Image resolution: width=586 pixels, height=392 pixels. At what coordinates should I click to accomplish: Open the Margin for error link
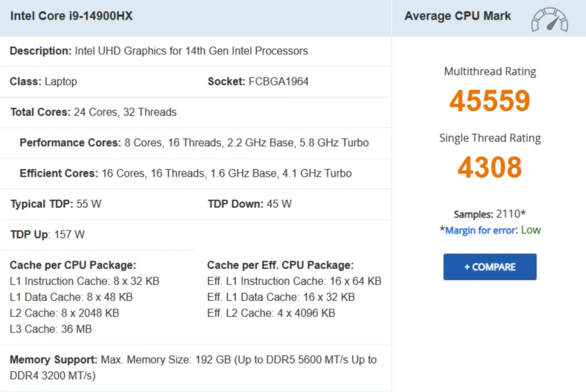pyautogui.click(x=480, y=230)
